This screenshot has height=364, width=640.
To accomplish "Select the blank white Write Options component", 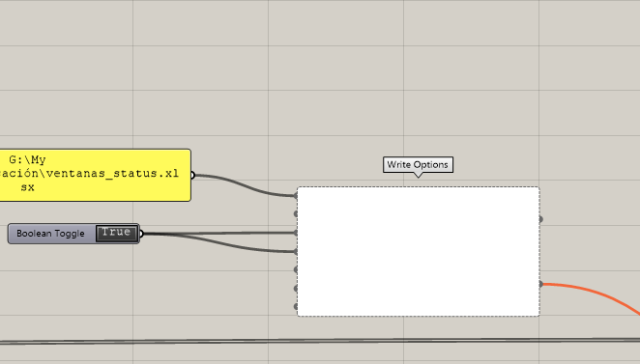I will click(419, 251).
